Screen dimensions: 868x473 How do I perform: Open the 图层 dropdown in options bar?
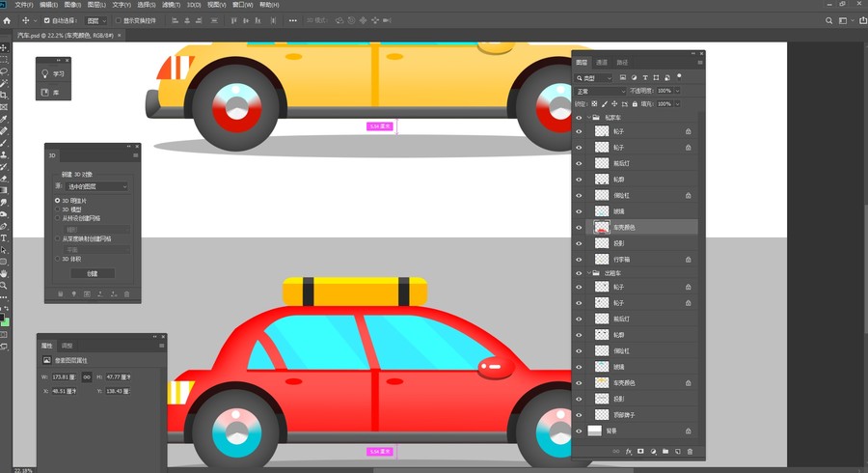(x=96, y=20)
